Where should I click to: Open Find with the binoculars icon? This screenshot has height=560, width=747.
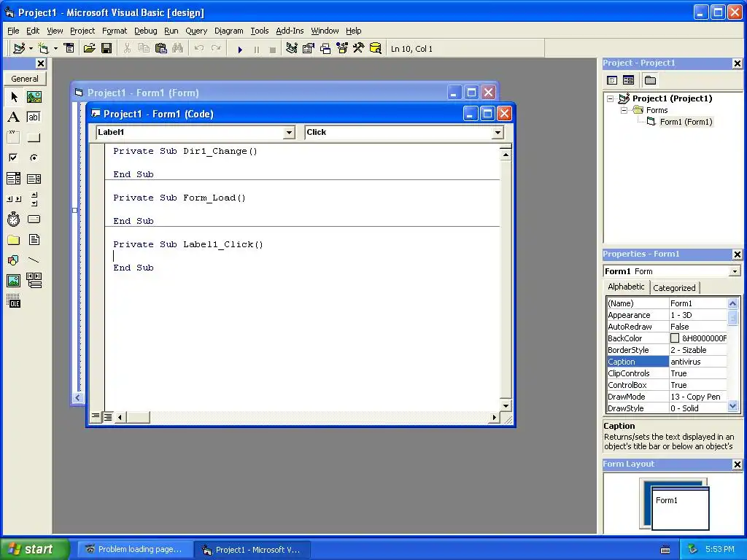[178, 49]
